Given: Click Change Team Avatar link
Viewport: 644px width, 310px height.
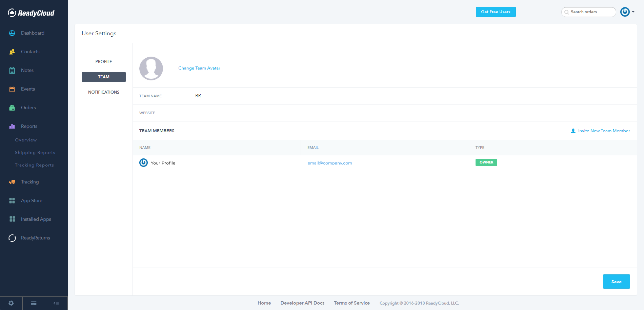Looking at the screenshot, I should 199,68.
